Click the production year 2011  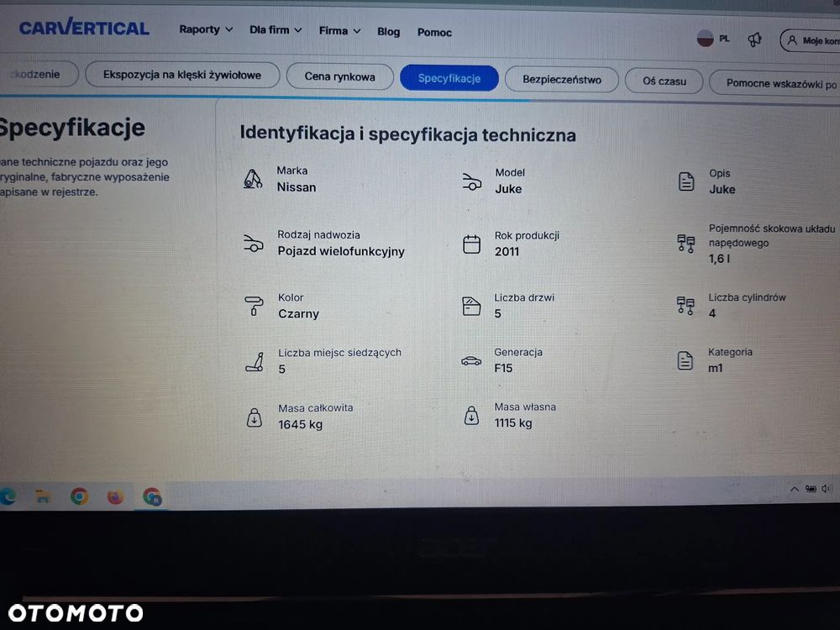507,252
